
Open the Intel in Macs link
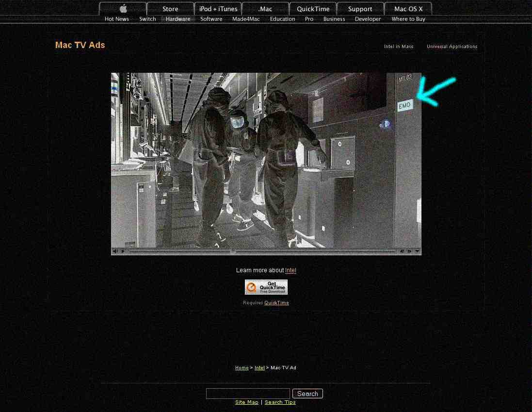tap(399, 47)
